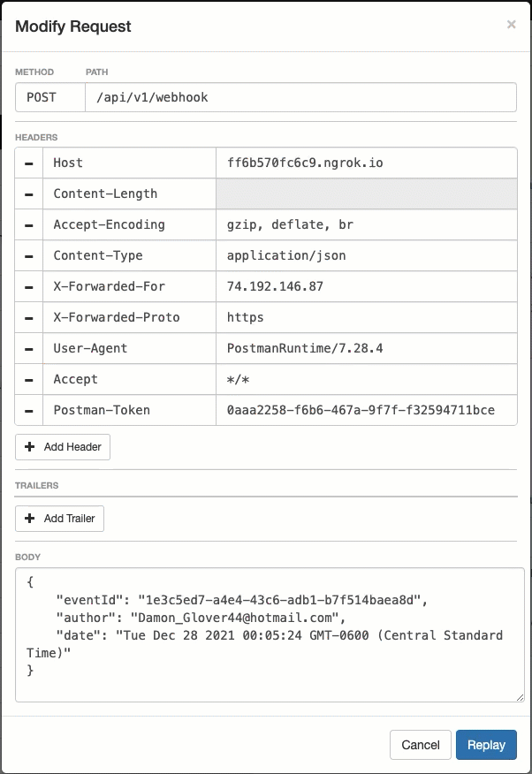Screen dimensions: 532x774
Task: Remove the Content-Length header row
Action: [x=29, y=194]
